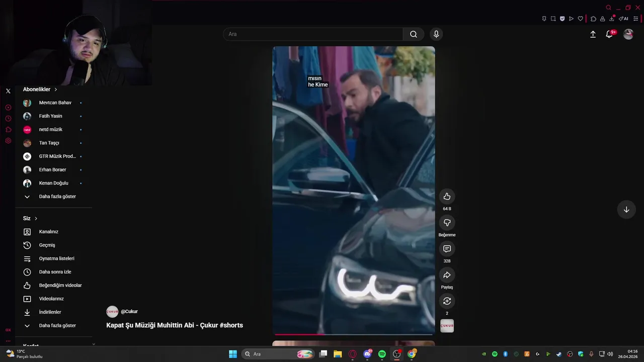Expand Abonelikler section chevron

(55, 89)
